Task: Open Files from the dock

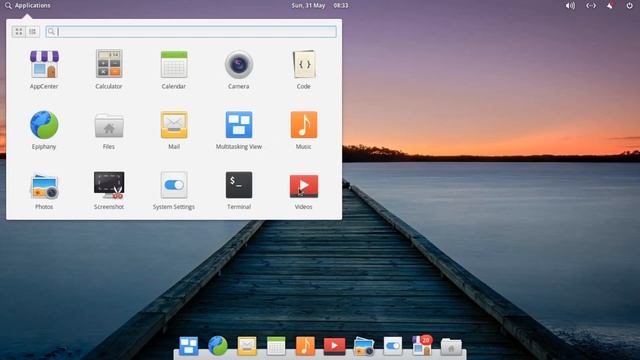Action: click(451, 347)
